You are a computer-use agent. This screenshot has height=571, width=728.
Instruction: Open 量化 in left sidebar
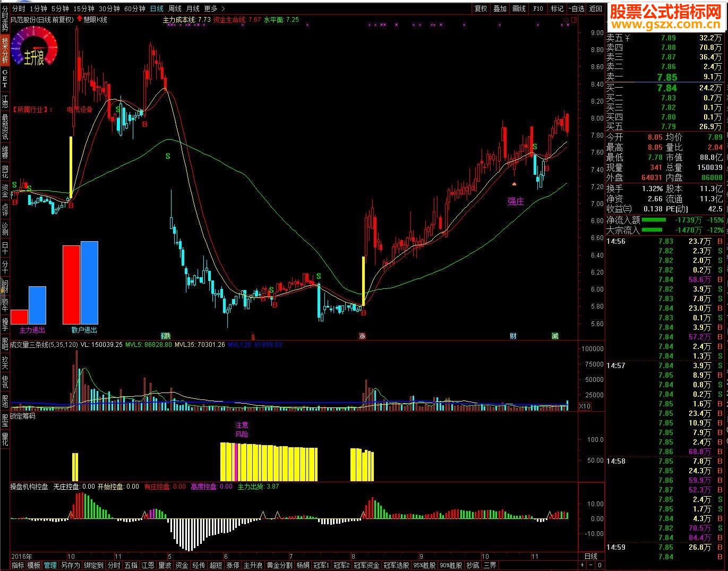5,439
